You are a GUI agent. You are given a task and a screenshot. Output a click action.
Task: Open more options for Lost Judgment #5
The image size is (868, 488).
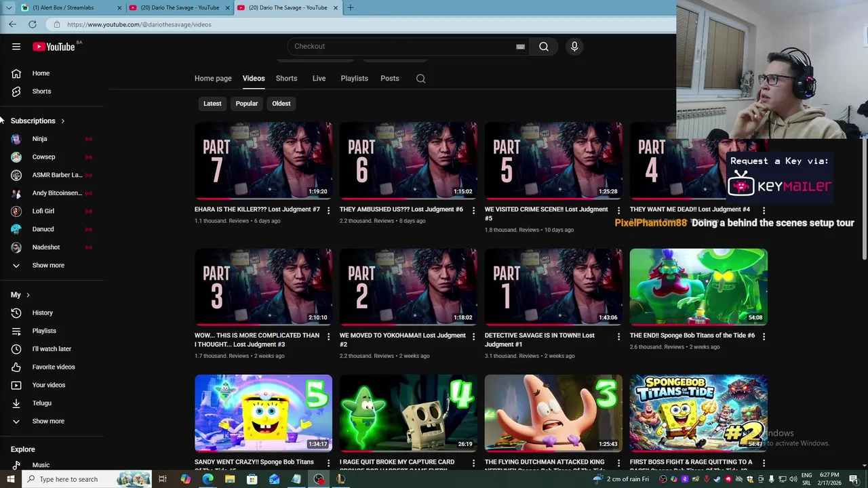tap(618, 211)
